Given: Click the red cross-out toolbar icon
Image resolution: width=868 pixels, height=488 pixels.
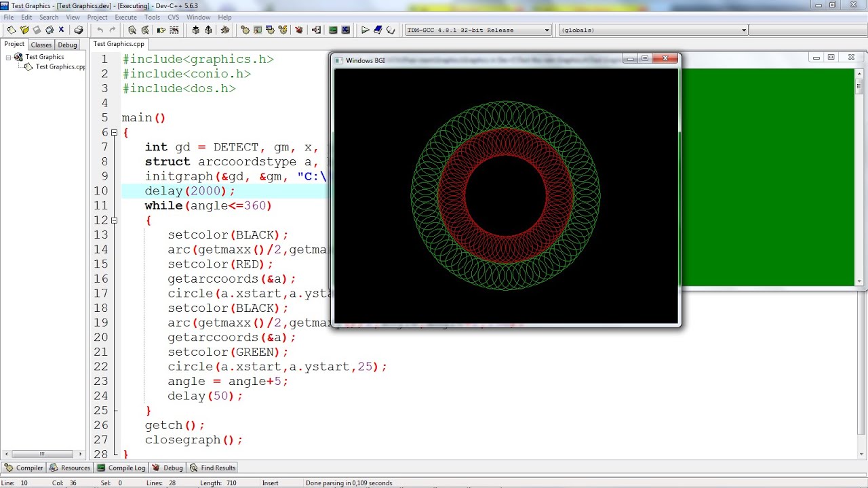Looking at the screenshot, I should tap(298, 30).
